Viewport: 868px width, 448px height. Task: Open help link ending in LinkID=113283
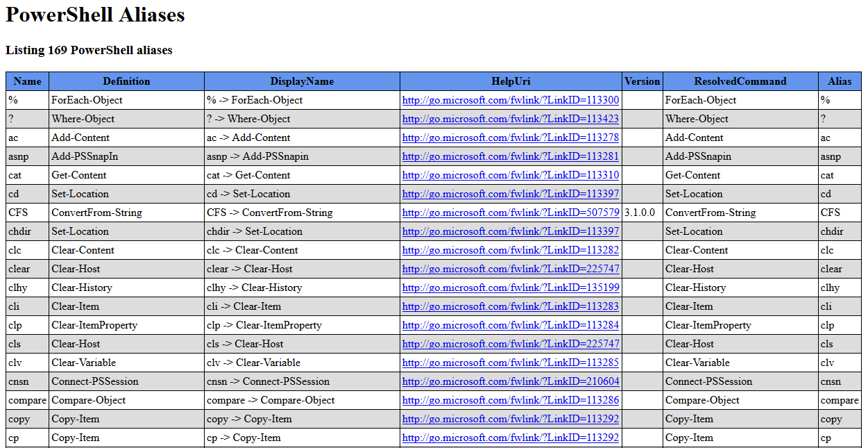pyautogui.click(x=511, y=306)
